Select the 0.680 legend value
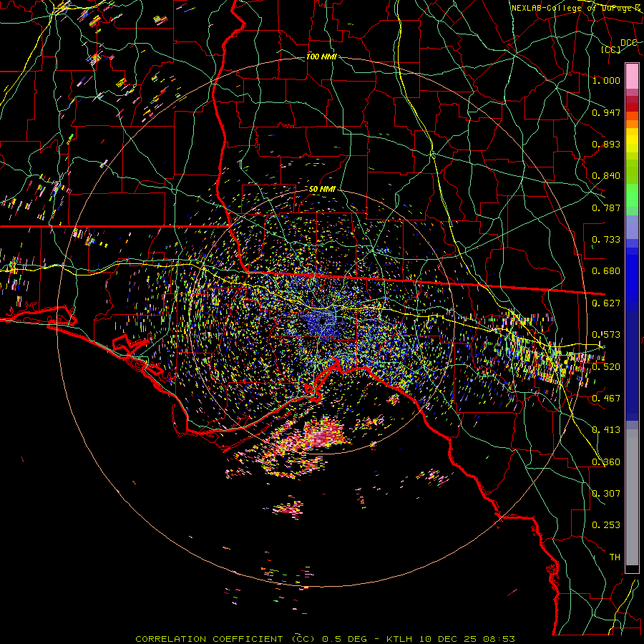644x644 pixels. (606, 271)
